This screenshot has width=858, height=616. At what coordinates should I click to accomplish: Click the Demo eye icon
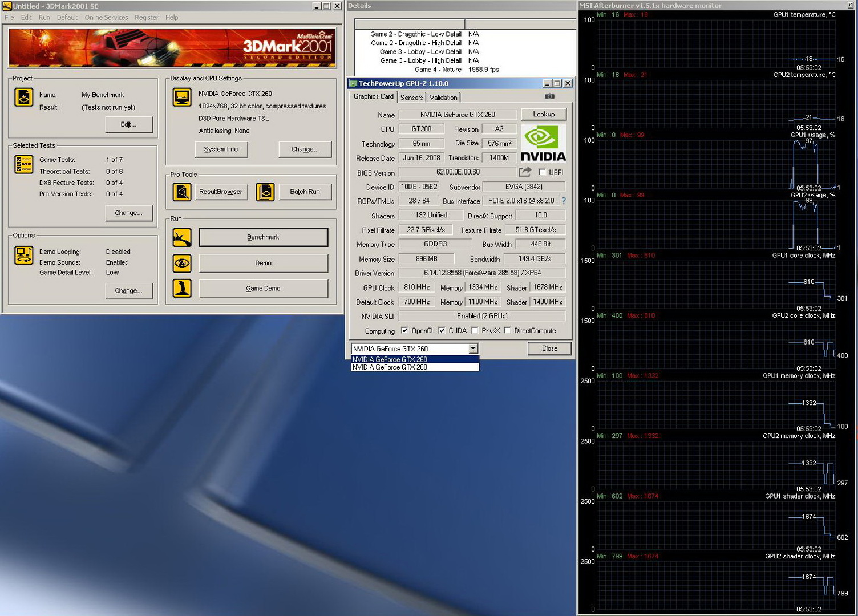click(x=182, y=263)
